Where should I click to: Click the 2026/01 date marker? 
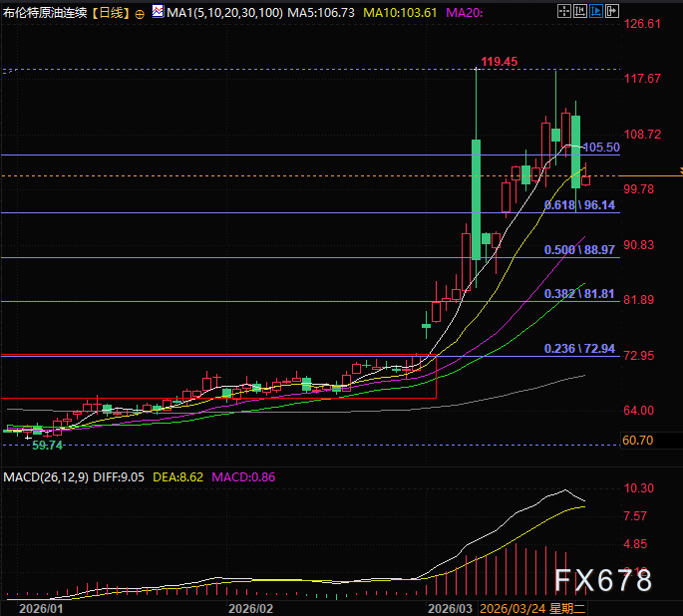click(x=41, y=608)
